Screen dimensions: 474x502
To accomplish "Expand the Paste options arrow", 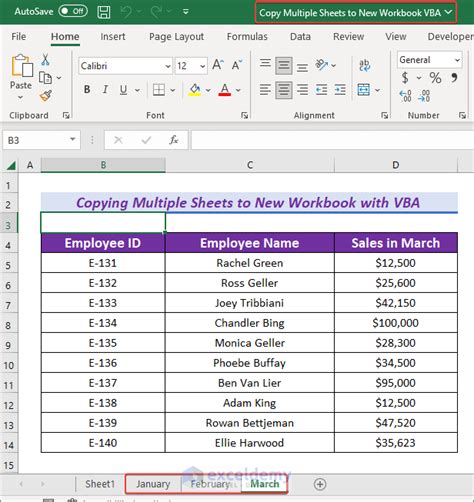I will pyautogui.click(x=20, y=97).
